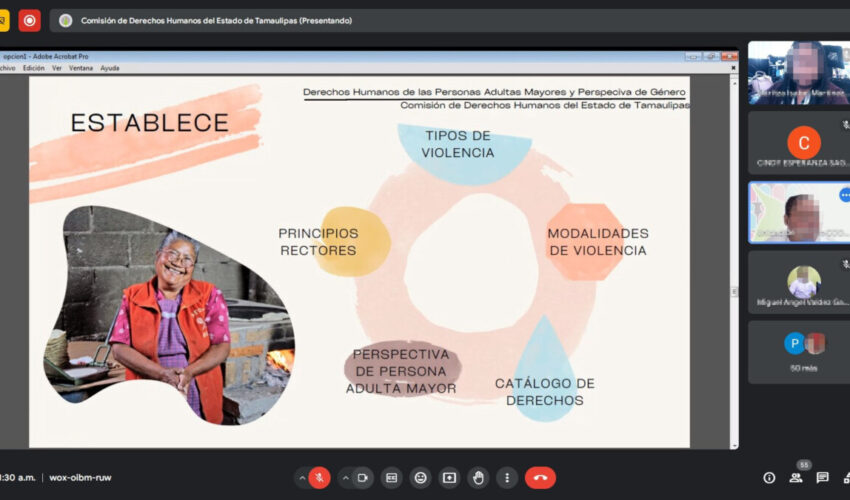Hang up with the red leave call button
This screenshot has width=850, height=500.
pyautogui.click(x=540, y=478)
